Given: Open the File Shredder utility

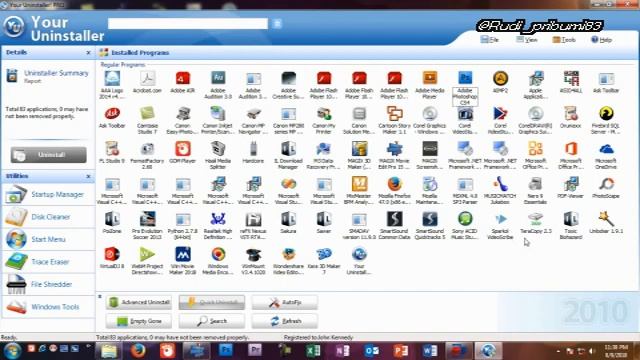Looking at the screenshot, I should coord(48,284).
